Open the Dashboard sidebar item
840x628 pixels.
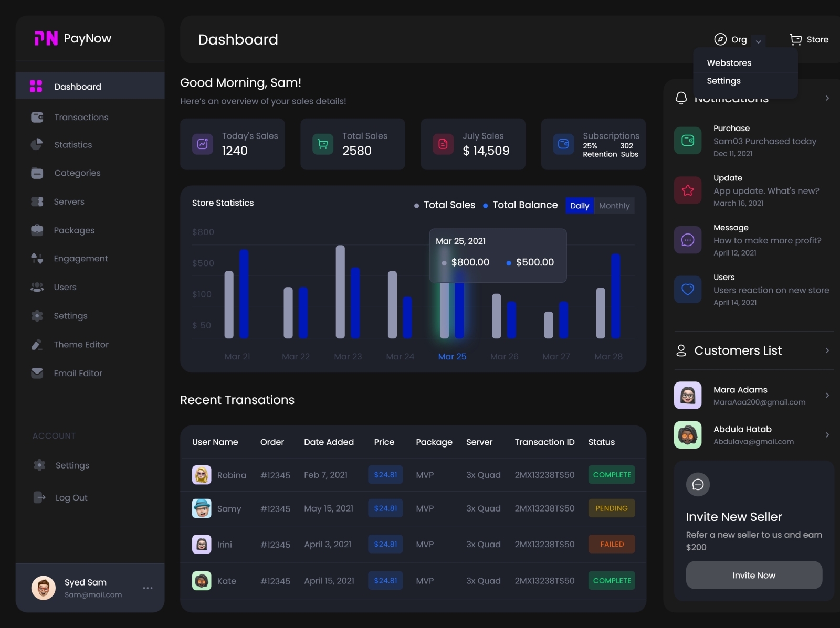[90, 86]
